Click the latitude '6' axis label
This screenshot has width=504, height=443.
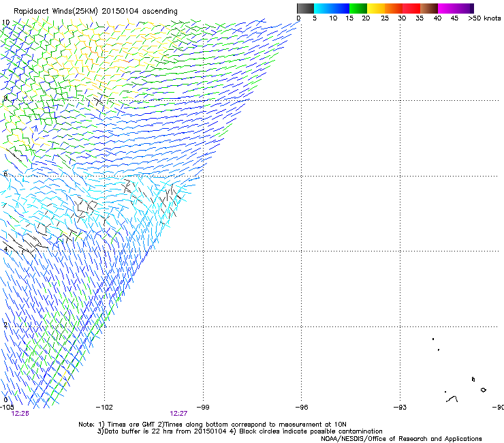[x=5, y=174]
